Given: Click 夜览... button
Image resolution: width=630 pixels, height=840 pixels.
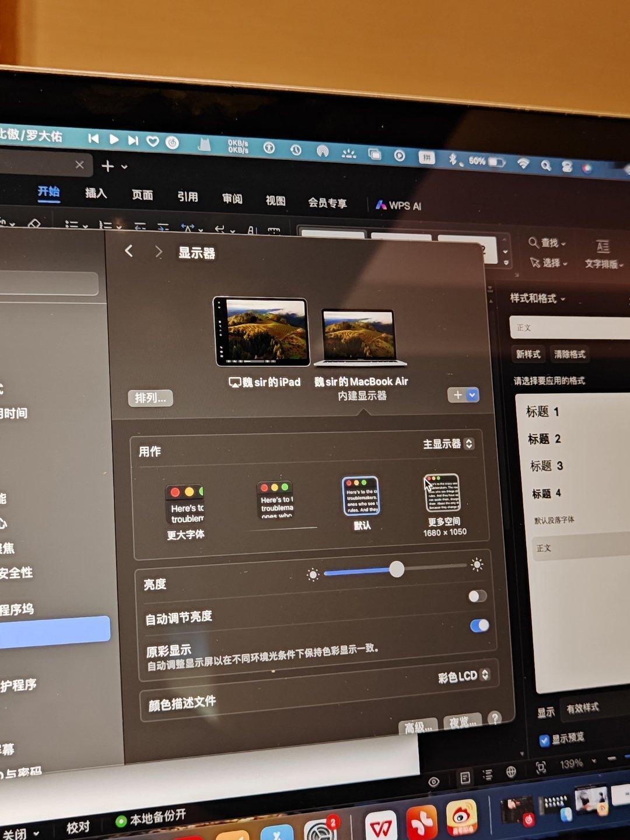Looking at the screenshot, I should (463, 722).
